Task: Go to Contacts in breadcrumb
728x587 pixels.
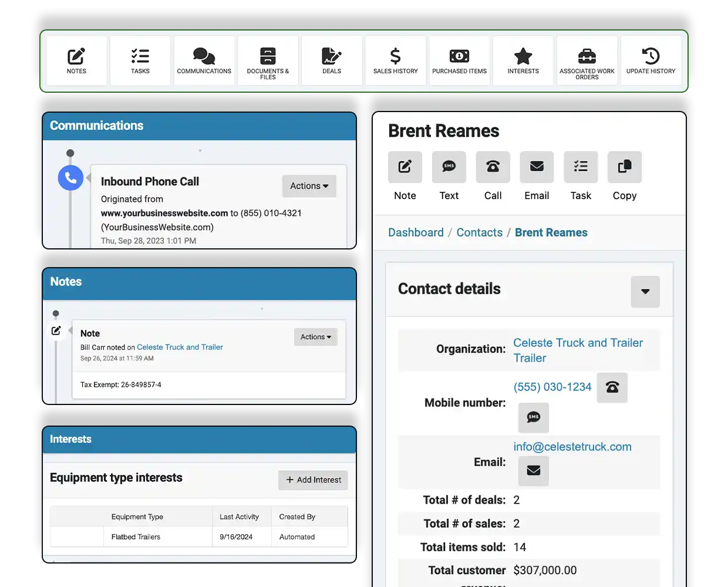Action: tap(479, 232)
